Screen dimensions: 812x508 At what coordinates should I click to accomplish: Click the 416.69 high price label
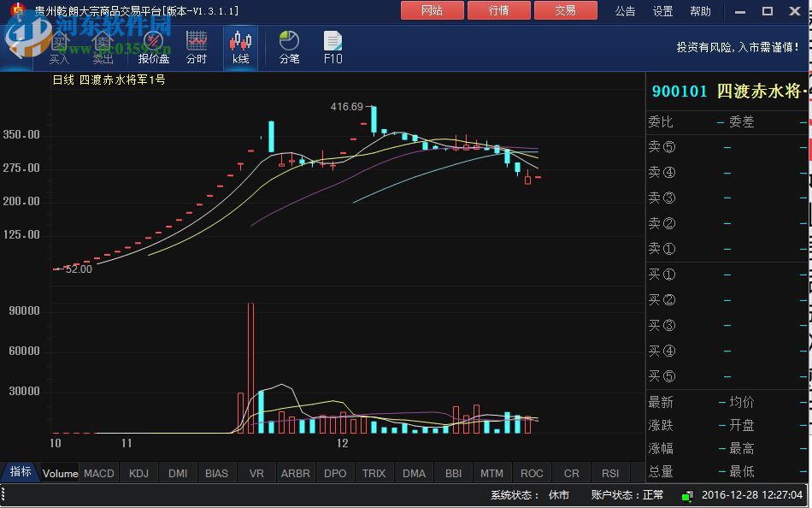tap(347, 107)
